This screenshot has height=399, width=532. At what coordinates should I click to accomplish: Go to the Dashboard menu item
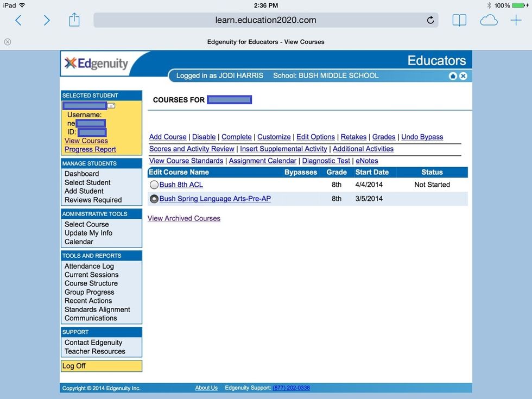[82, 174]
